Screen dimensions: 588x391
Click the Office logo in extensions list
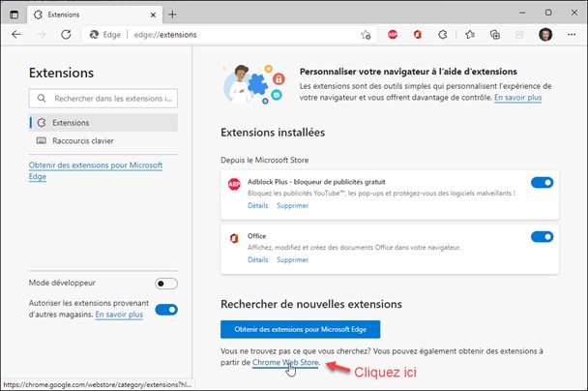[x=234, y=238]
